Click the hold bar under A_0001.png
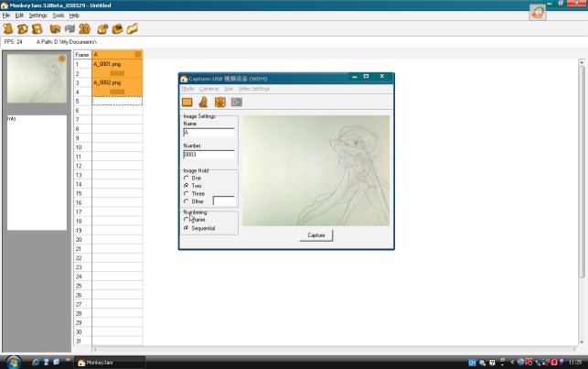This screenshot has width=588, height=369. point(117,73)
